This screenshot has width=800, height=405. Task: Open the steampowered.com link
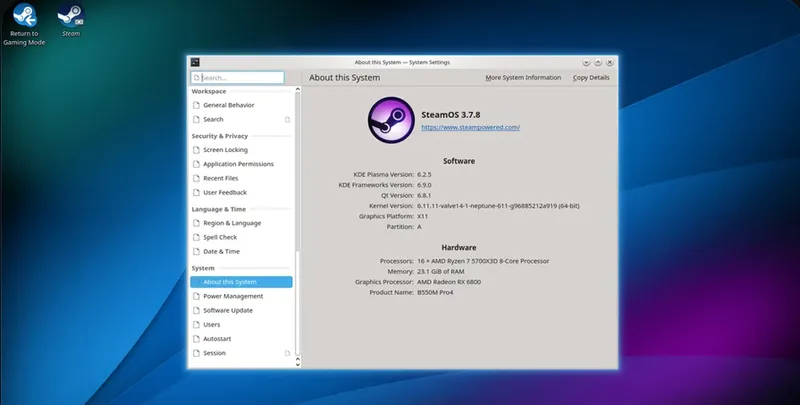click(x=470, y=128)
